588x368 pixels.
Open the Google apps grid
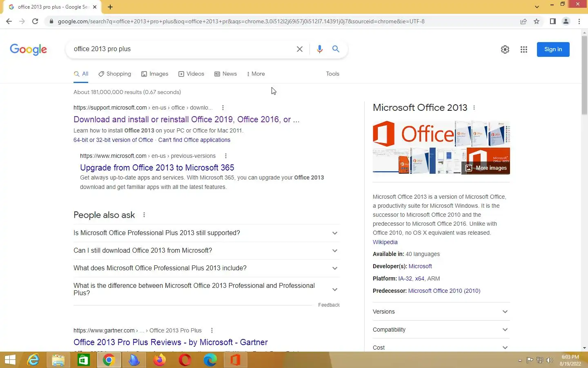pyautogui.click(x=524, y=49)
